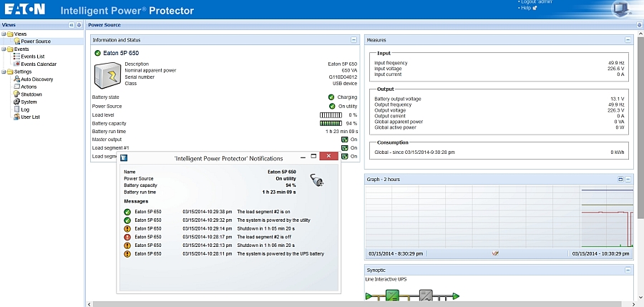
Task: Open the System settings page
Action: coord(29,102)
